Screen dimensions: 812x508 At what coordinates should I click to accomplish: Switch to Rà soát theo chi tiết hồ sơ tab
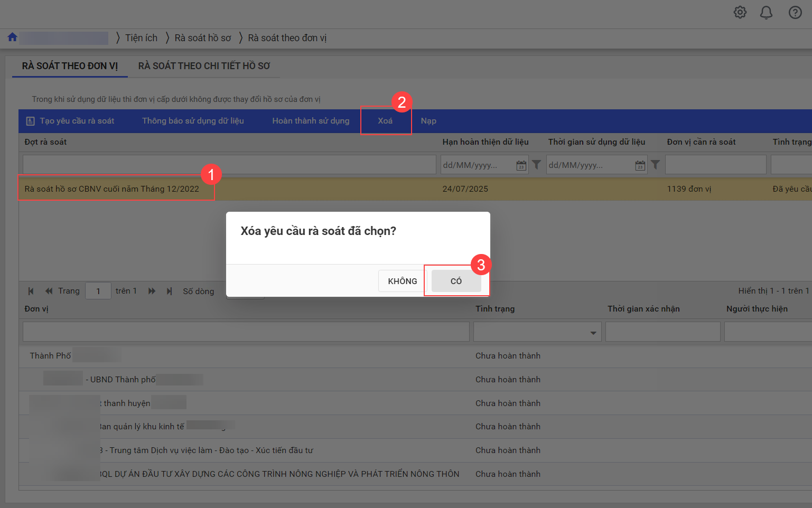coord(204,66)
